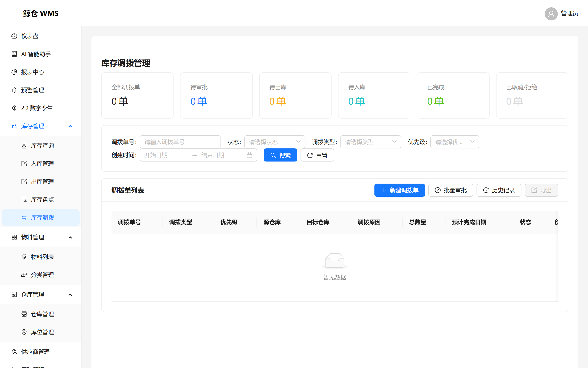The height and width of the screenshot is (368, 588).
Task: Open 供应商管理 menu item
Action: tap(41, 352)
